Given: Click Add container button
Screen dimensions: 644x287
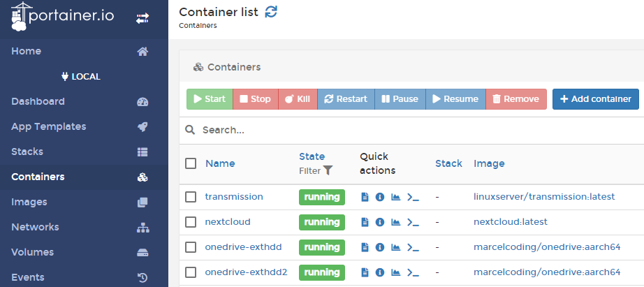Looking at the screenshot, I should (596, 99).
